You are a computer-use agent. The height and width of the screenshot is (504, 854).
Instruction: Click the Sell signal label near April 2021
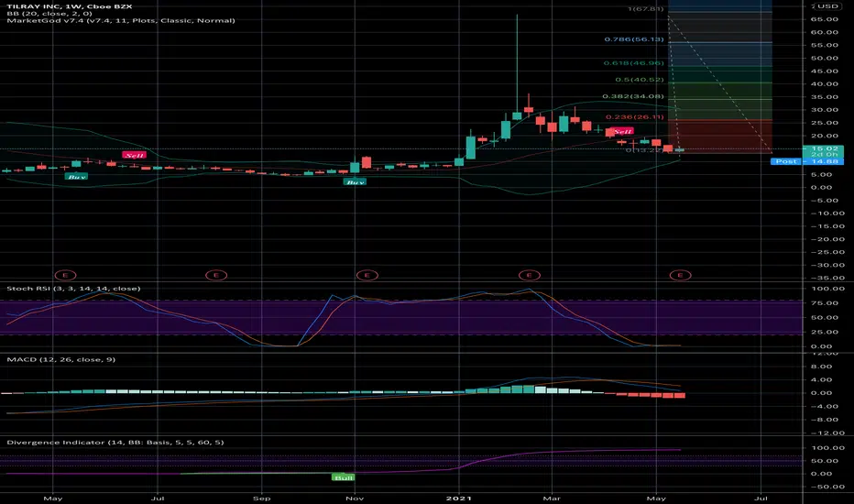tap(622, 131)
